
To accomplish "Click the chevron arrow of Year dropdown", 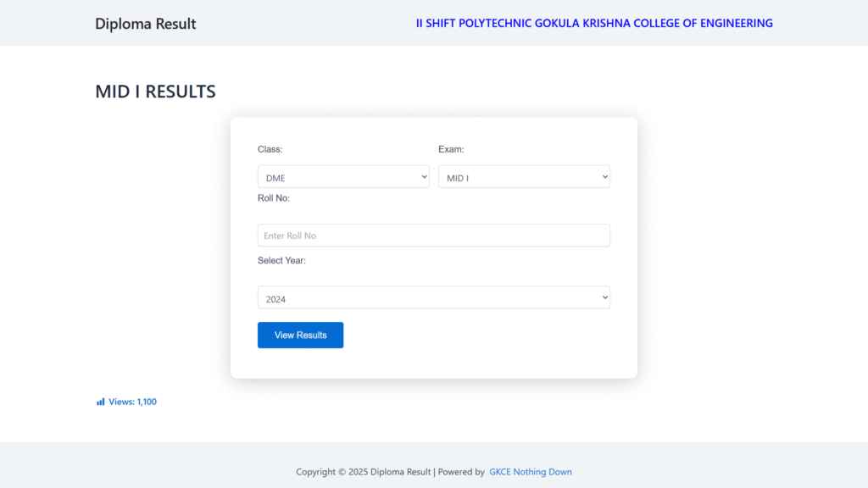I will point(604,297).
